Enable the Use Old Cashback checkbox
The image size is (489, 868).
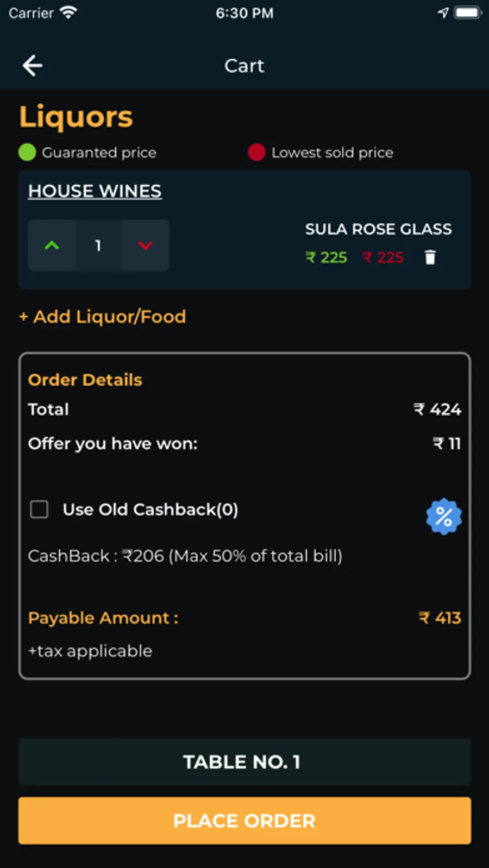click(39, 510)
